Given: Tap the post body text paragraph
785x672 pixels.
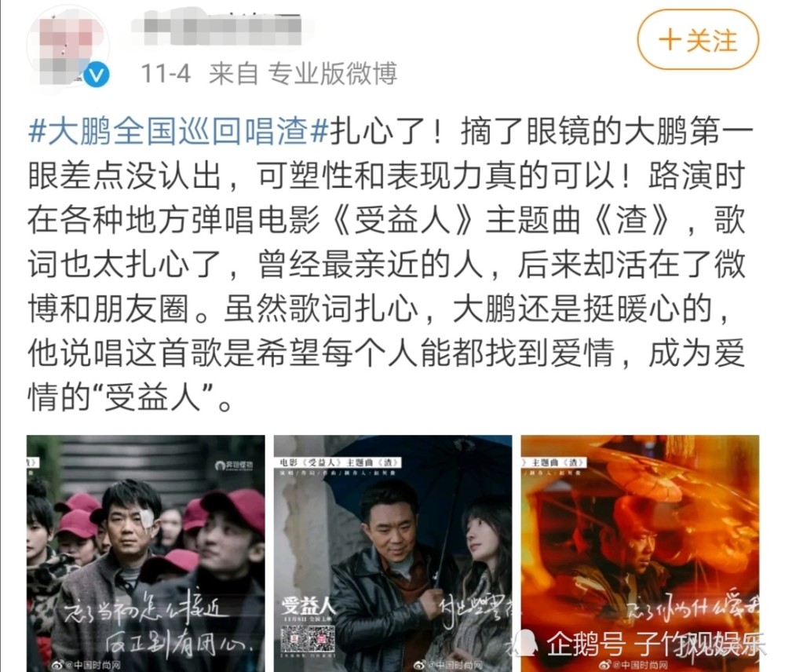Looking at the screenshot, I should (x=390, y=264).
